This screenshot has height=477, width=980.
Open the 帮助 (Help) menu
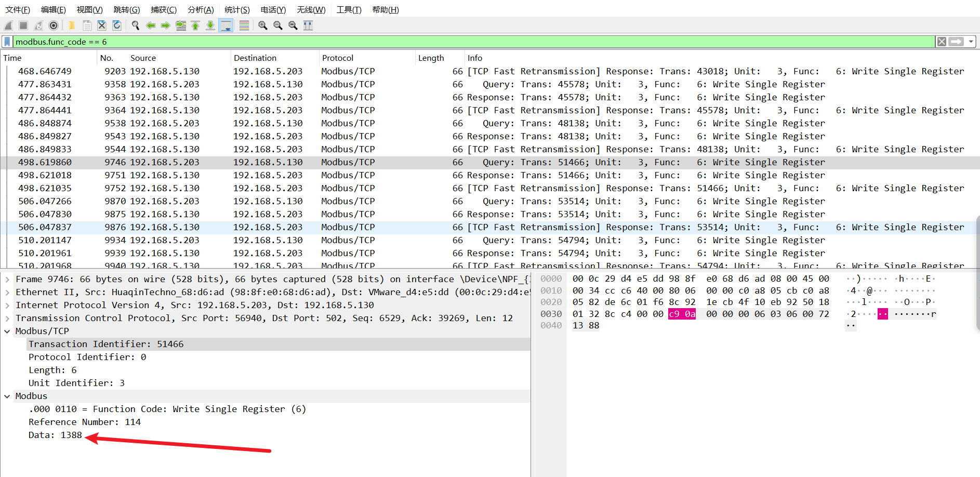pos(386,10)
